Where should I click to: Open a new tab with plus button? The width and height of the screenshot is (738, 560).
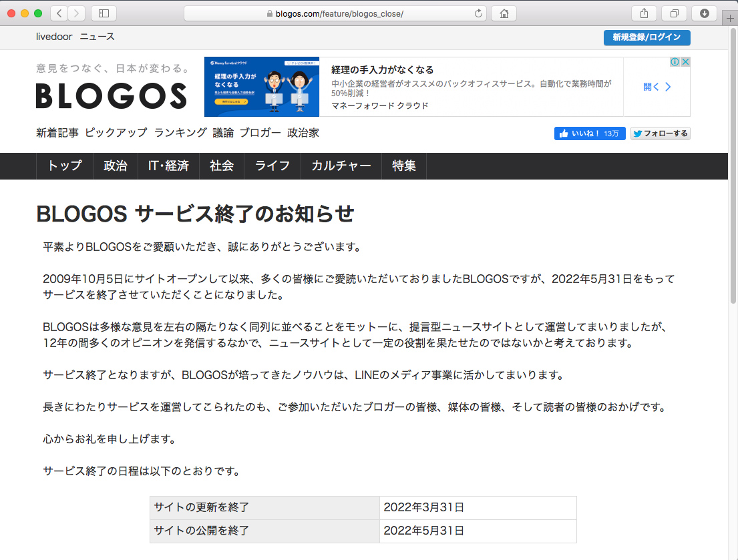(x=730, y=19)
